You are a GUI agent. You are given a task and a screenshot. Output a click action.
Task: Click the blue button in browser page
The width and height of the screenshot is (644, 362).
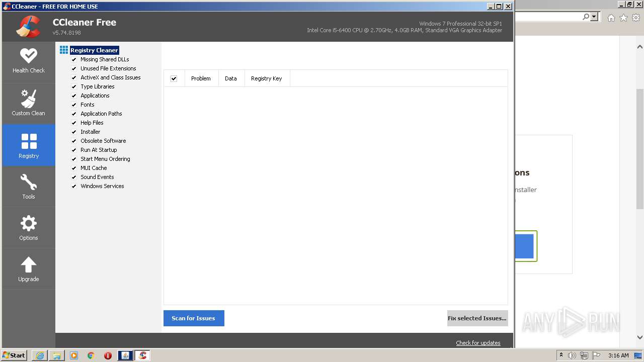coord(524,246)
